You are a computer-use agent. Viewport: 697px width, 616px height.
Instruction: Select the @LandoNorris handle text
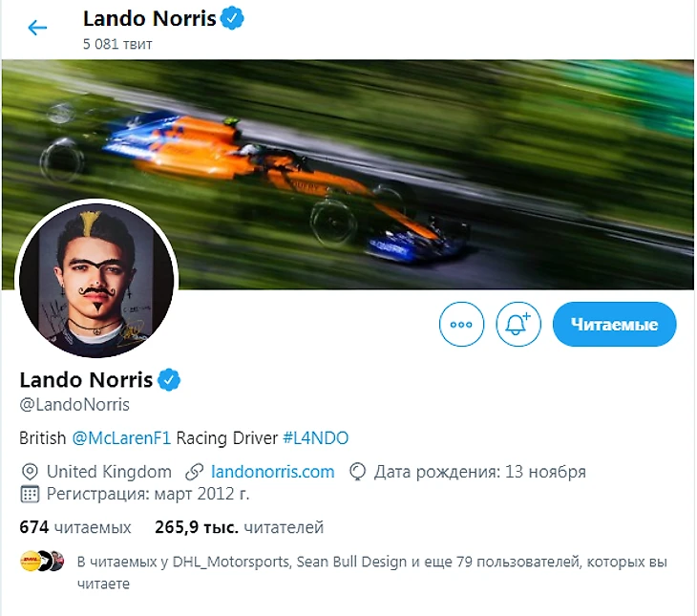point(74,405)
